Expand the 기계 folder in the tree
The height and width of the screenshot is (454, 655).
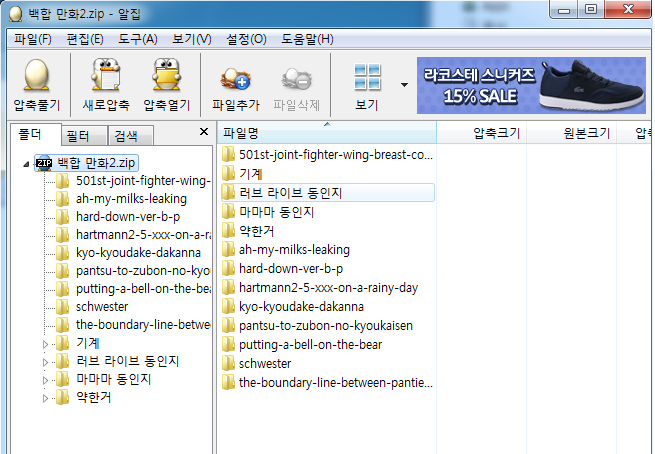click(x=44, y=343)
